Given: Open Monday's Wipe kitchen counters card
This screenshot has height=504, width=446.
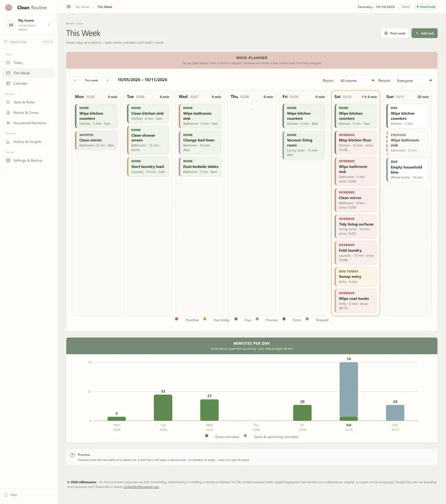Looking at the screenshot, I should [96, 116].
